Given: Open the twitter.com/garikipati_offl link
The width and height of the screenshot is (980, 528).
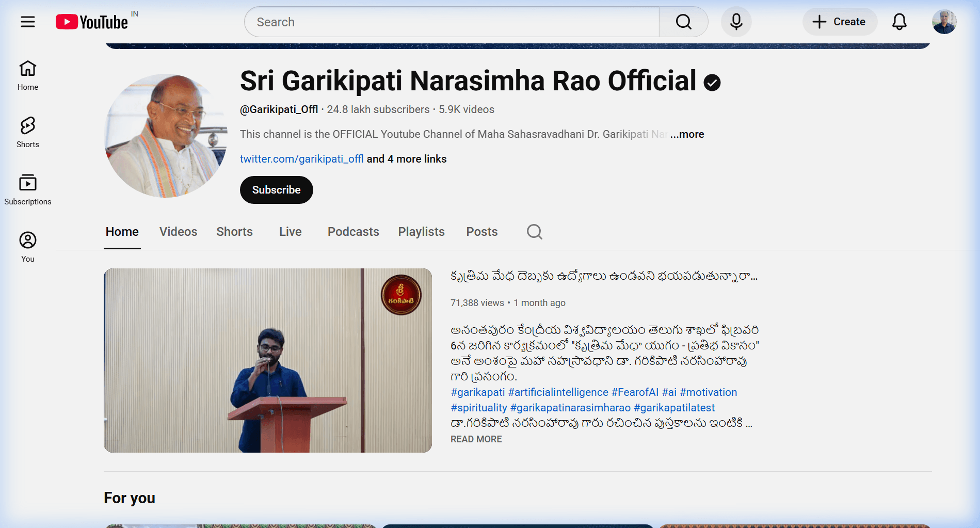Looking at the screenshot, I should 301,159.
